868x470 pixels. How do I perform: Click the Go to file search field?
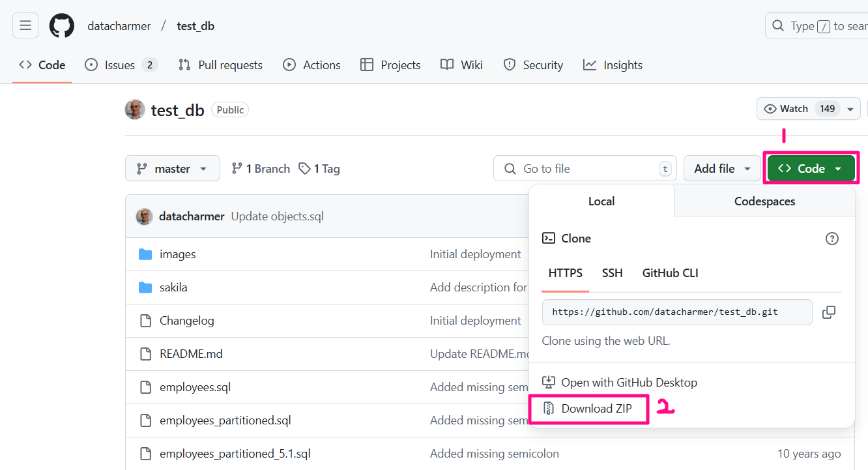pyautogui.click(x=585, y=169)
